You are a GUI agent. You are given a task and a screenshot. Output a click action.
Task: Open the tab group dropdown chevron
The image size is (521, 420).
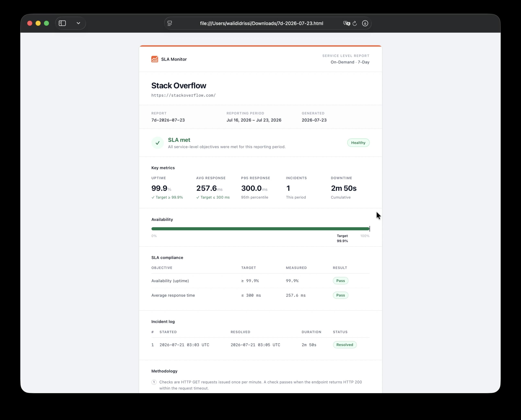[78, 23]
